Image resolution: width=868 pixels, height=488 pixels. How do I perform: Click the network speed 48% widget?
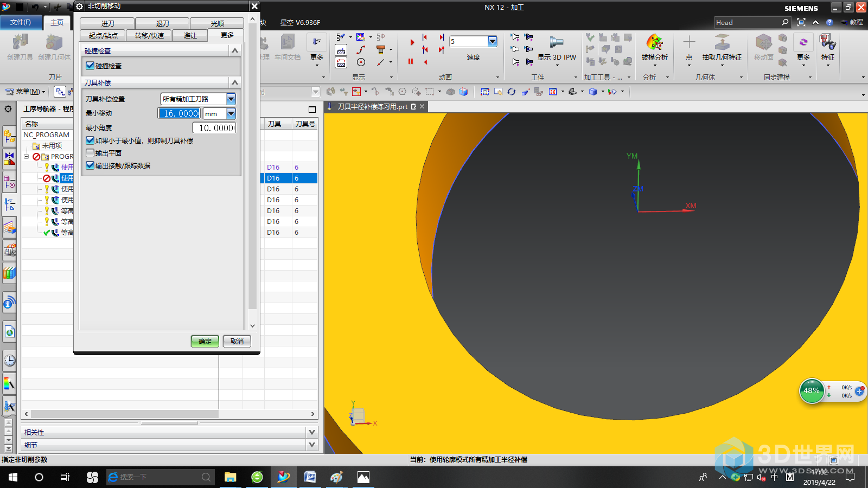[x=812, y=390]
